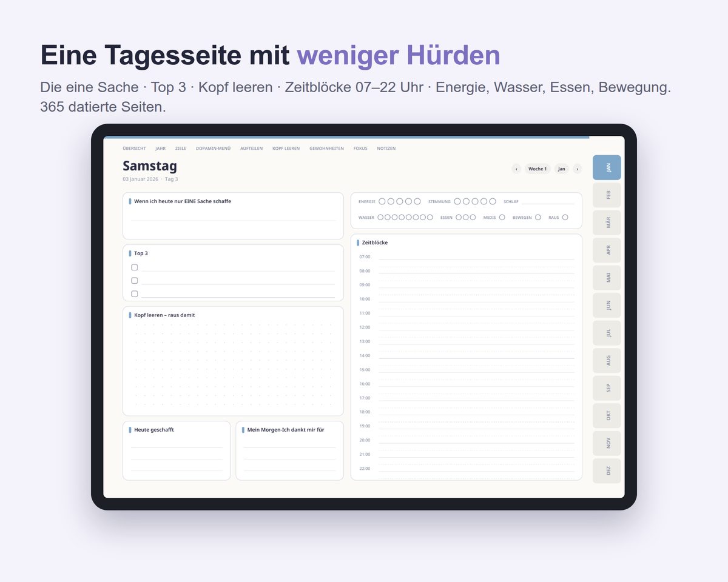
Task: Click the Kopf leeren dotted area
Action: tap(234, 365)
